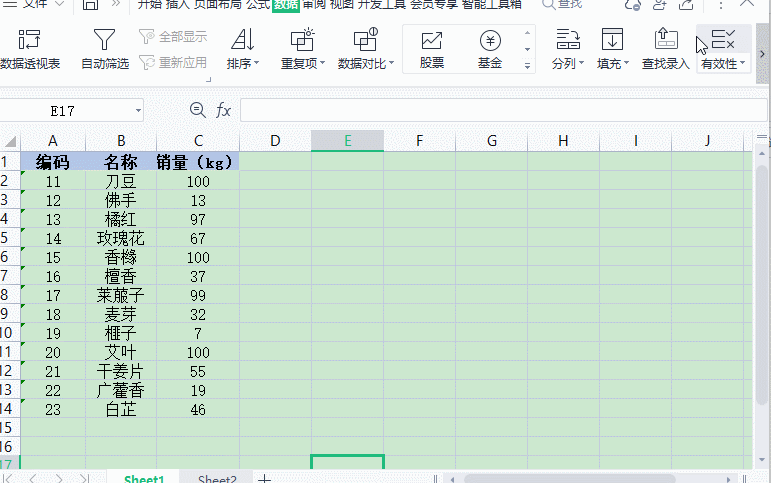The width and height of the screenshot is (771, 483).
Task: Switch to the Sheet2 tab
Action: 217,479
